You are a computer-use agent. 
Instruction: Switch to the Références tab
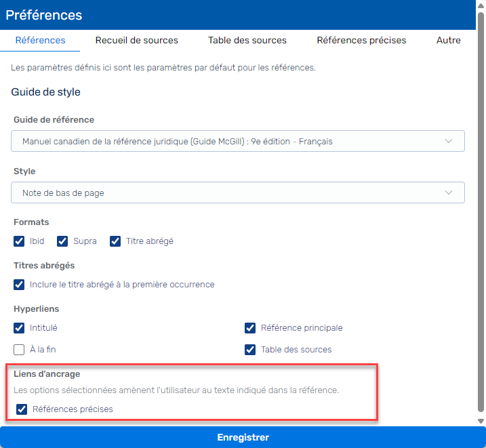coord(40,40)
